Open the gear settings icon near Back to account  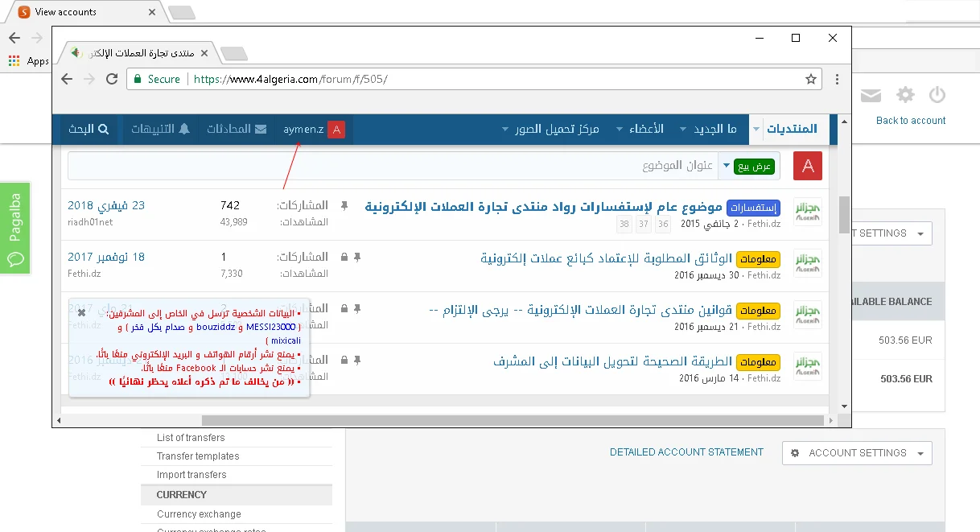tap(906, 96)
